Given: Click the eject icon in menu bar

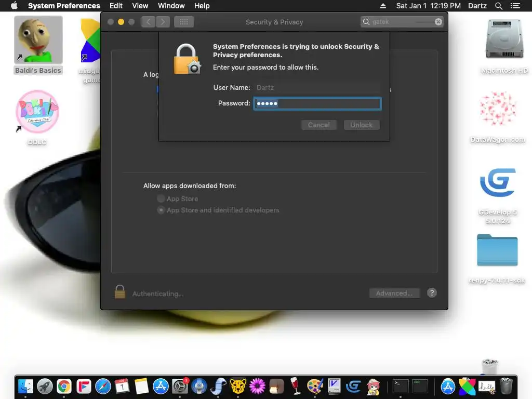Looking at the screenshot, I should point(383,6).
